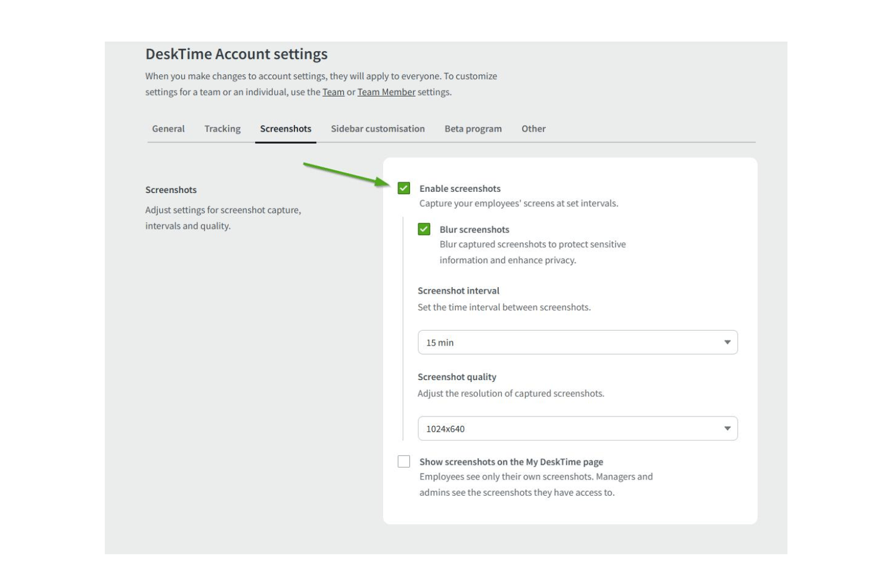Uncheck the Blur screenshots checkbox
This screenshot has width=882, height=588.
(424, 229)
